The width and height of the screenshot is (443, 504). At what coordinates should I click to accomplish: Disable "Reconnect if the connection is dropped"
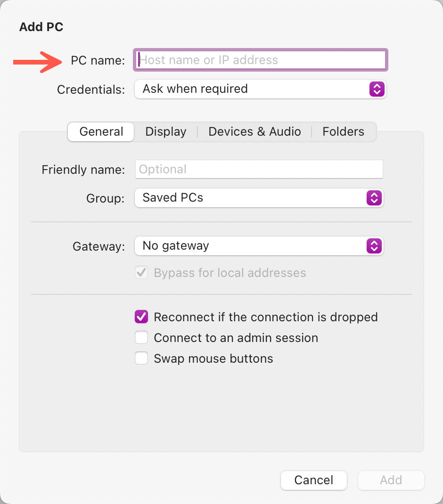tap(141, 317)
